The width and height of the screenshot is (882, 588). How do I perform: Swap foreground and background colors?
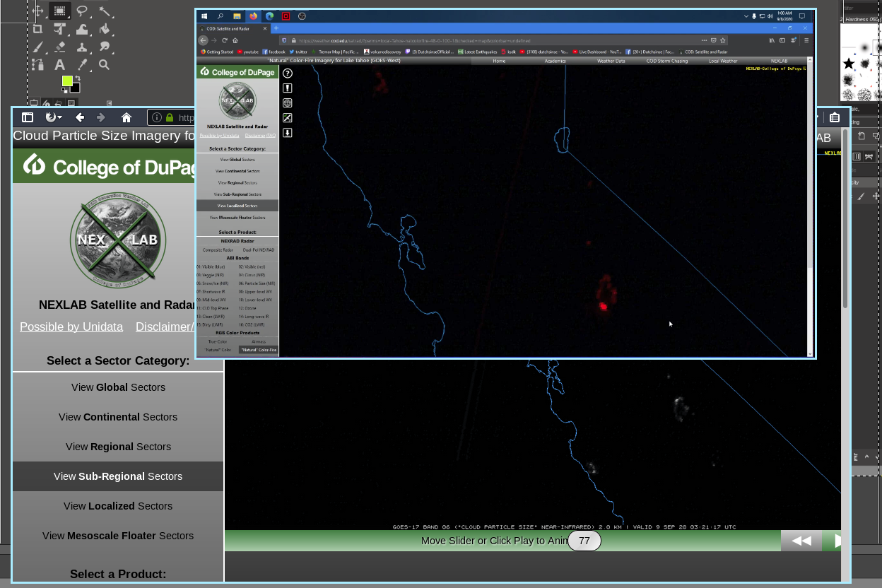point(78,78)
